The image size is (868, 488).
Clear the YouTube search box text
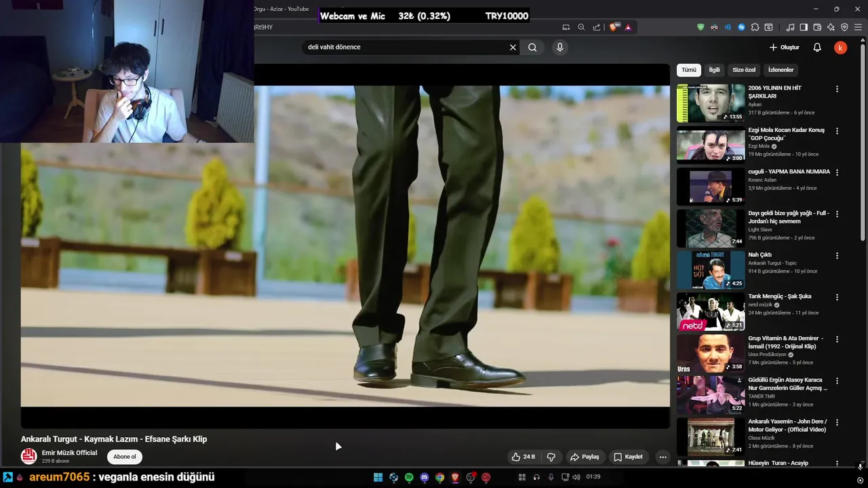(x=513, y=47)
